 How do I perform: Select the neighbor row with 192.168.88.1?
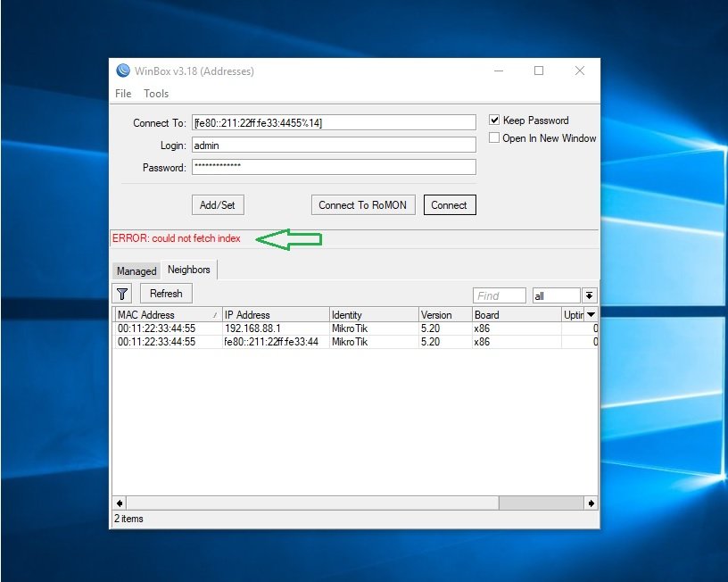point(355,328)
